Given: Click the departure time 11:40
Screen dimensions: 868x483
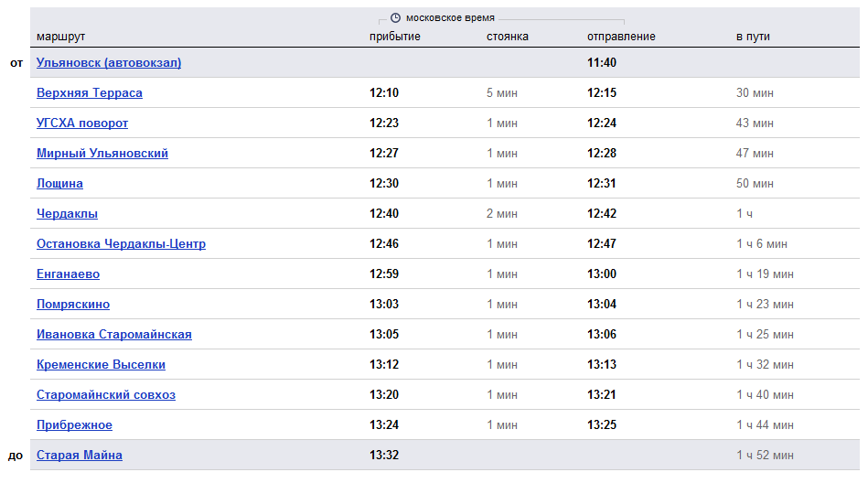Looking at the screenshot, I should coord(602,63).
